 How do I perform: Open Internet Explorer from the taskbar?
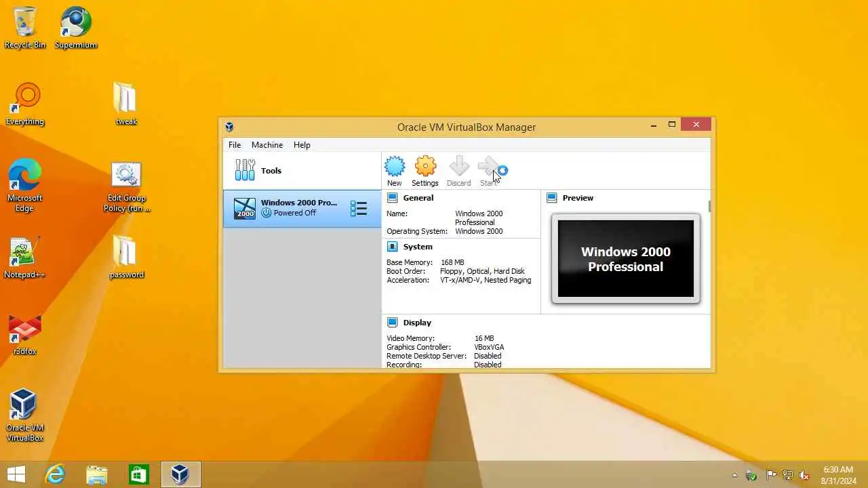point(55,474)
